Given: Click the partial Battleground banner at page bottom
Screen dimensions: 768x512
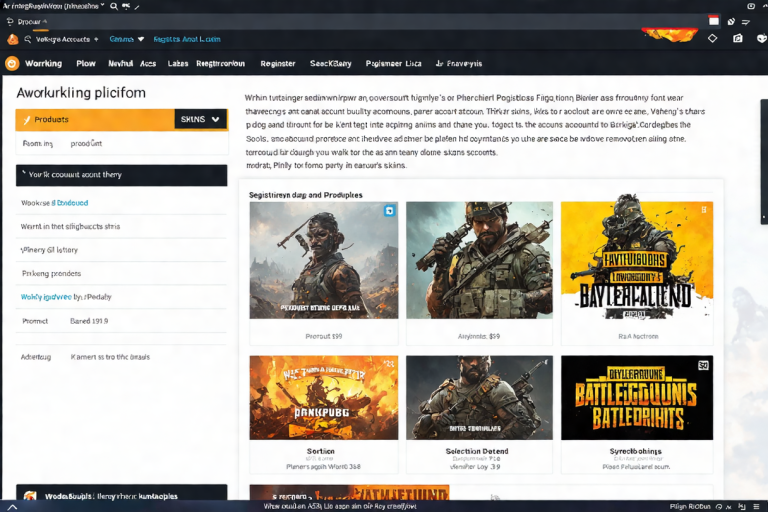Looking at the screenshot, I should 349,492.
